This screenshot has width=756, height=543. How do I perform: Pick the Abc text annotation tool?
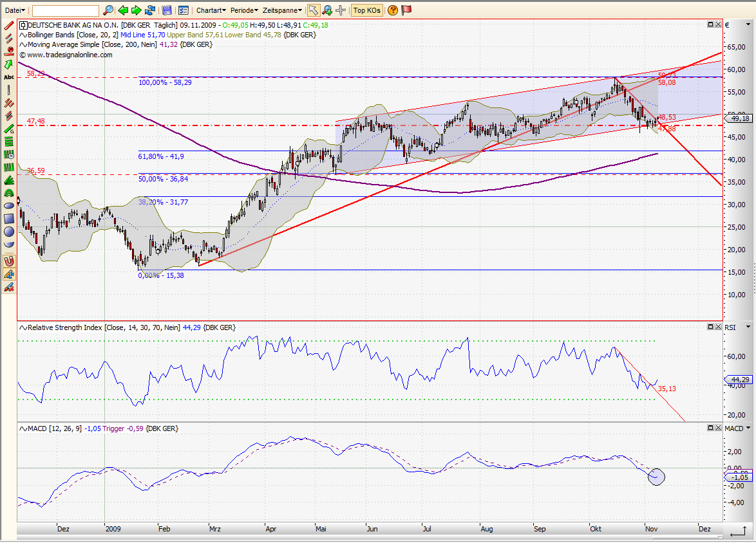click(x=9, y=77)
